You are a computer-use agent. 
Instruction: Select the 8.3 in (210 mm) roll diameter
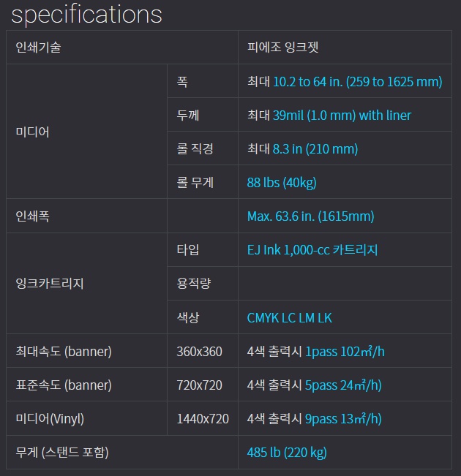click(x=315, y=149)
